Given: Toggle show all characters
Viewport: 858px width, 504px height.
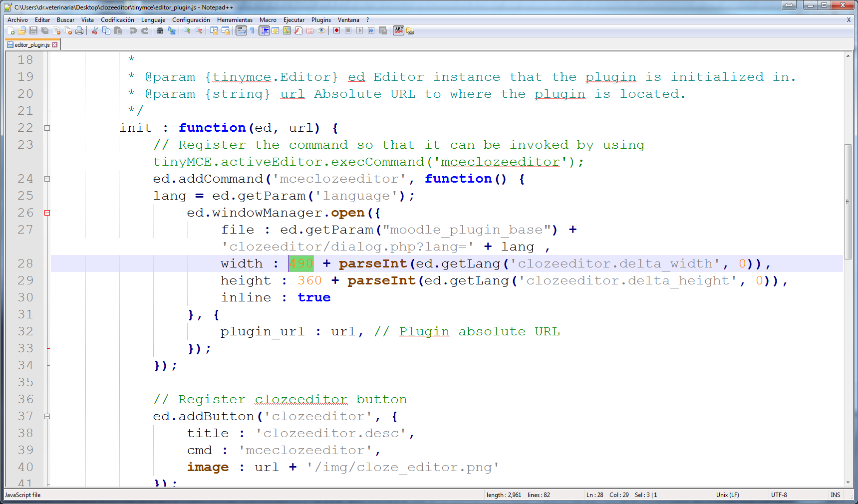Looking at the screenshot, I should point(253,30).
